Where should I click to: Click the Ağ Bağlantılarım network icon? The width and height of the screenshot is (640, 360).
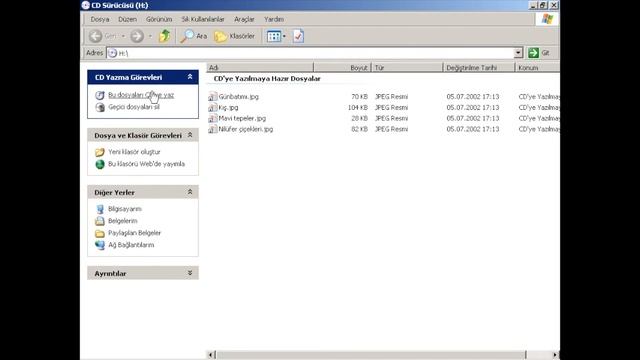click(x=100, y=245)
